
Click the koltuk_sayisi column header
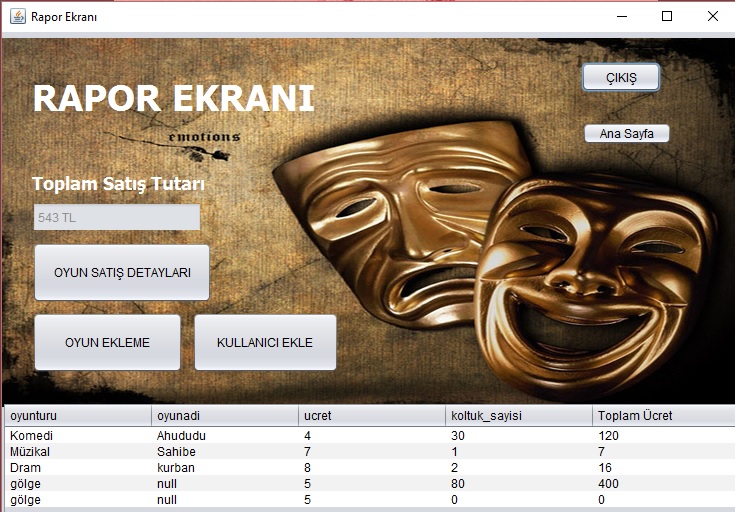coord(517,415)
